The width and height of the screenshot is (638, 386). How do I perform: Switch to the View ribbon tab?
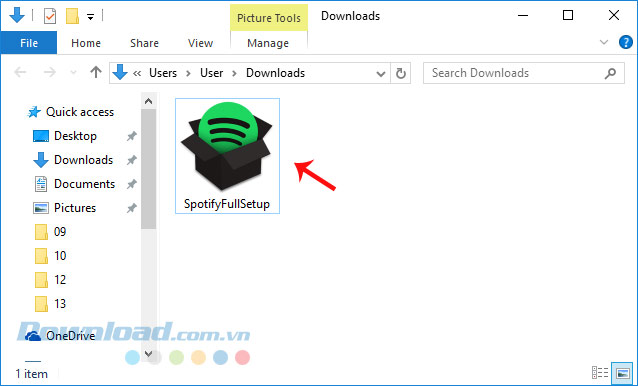point(200,43)
